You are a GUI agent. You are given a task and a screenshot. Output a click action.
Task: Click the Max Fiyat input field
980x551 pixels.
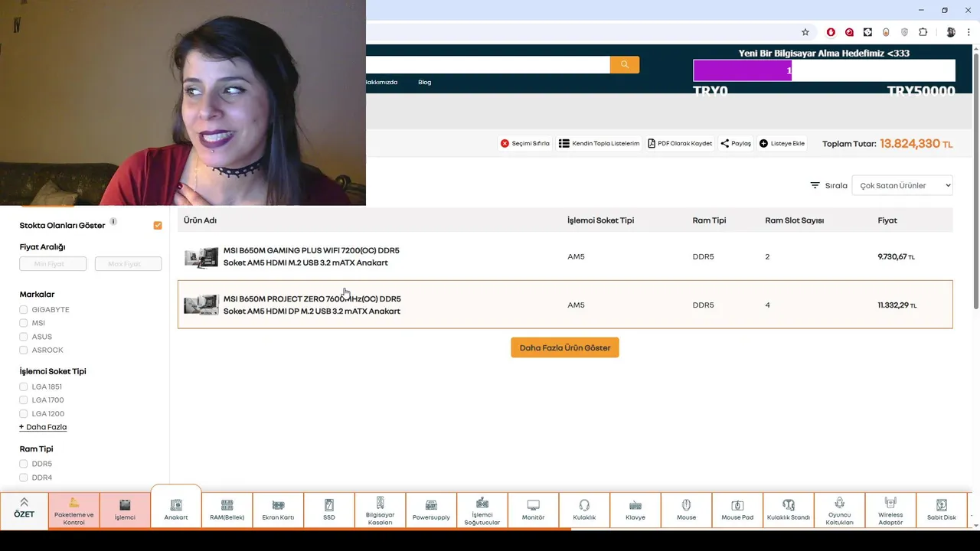click(x=128, y=264)
